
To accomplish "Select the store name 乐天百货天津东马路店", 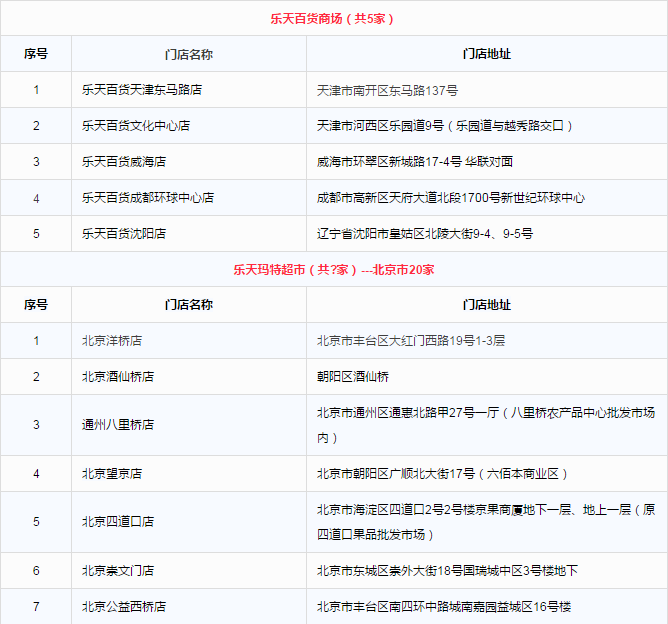I will pyautogui.click(x=142, y=90).
